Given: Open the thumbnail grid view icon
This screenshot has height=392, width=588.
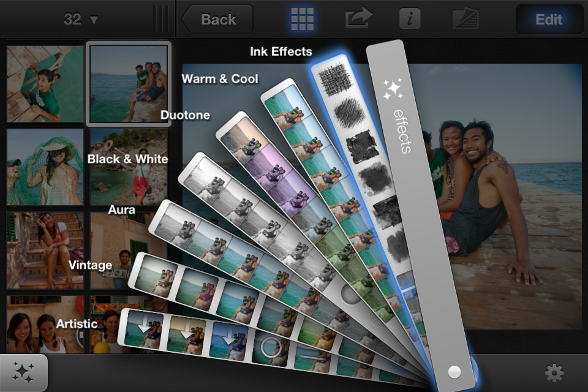Looking at the screenshot, I should pos(302,19).
